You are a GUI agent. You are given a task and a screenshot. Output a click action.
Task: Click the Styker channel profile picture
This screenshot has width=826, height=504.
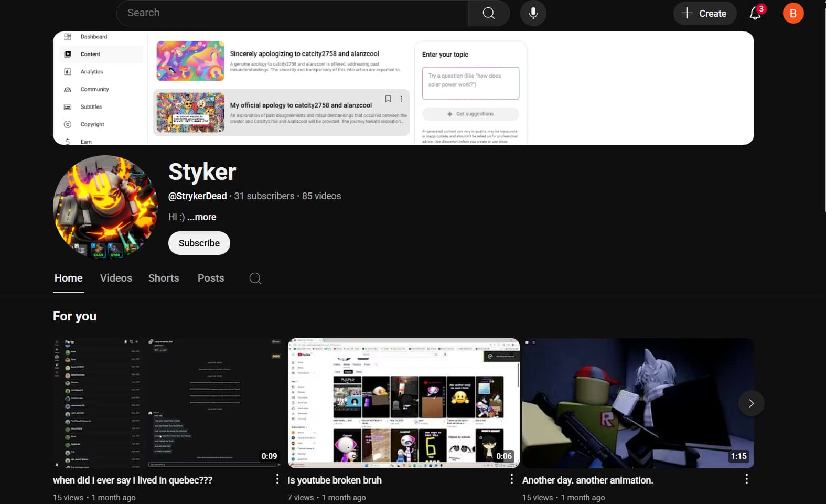coord(105,207)
